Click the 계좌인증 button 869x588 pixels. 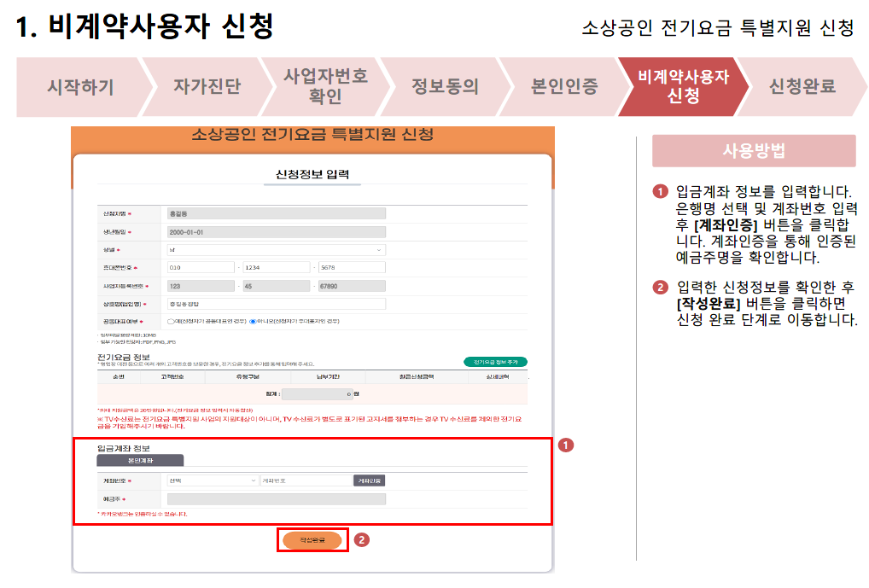(370, 480)
